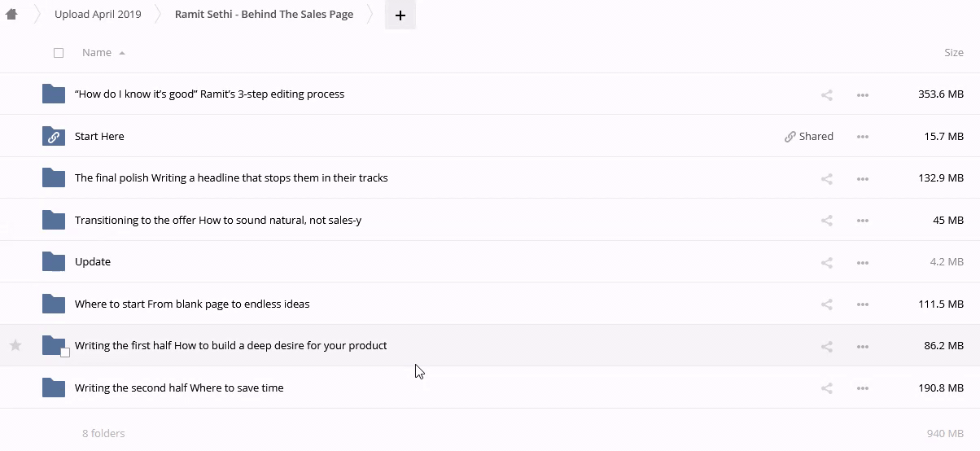Expand three-dot menu for Update folder

(863, 262)
